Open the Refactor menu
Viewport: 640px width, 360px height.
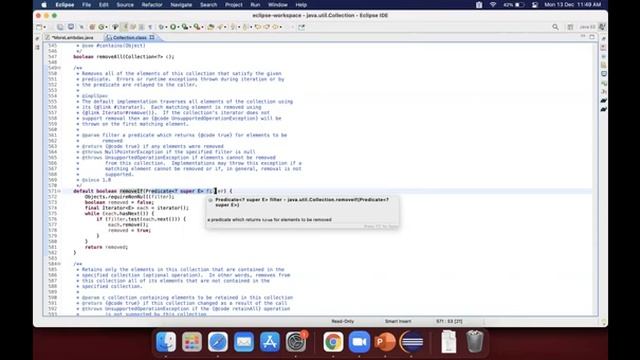tap(152, 5)
